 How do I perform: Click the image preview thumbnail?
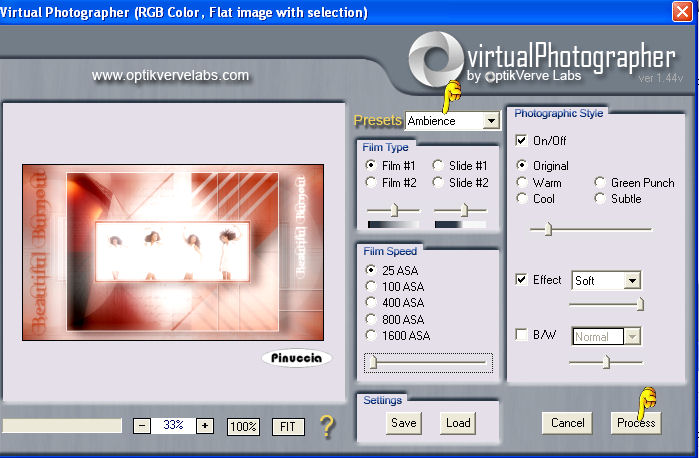click(x=173, y=252)
